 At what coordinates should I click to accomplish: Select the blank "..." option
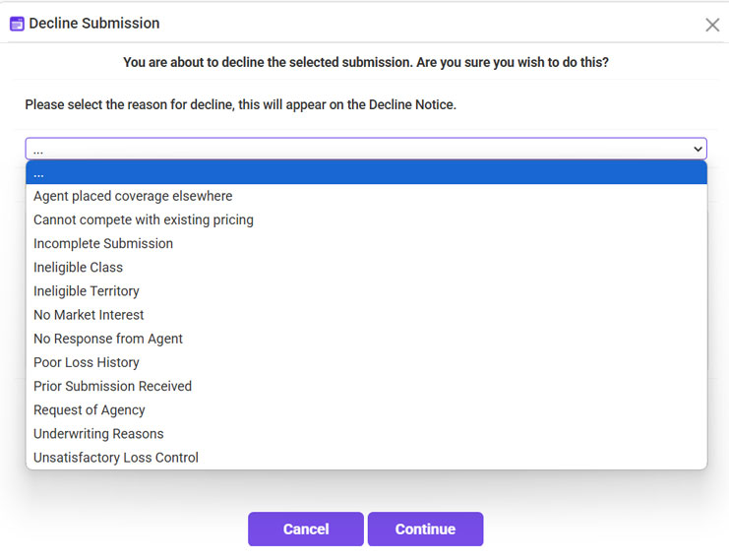[366, 173]
